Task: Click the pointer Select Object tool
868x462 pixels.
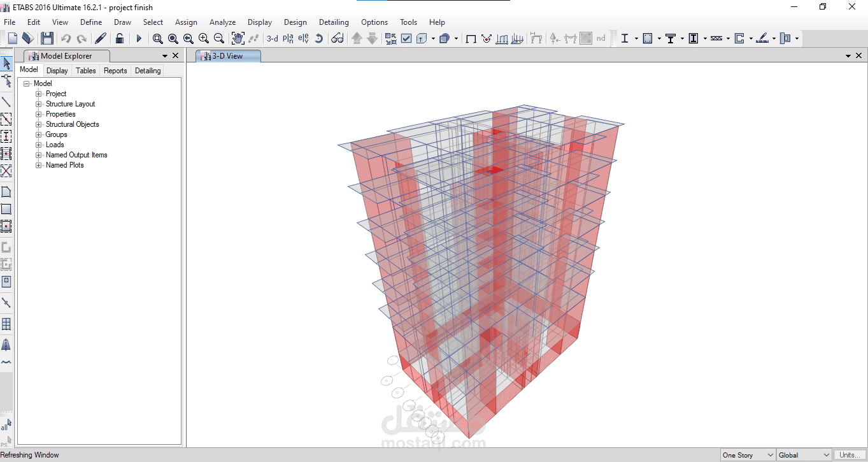Action: coord(6,63)
